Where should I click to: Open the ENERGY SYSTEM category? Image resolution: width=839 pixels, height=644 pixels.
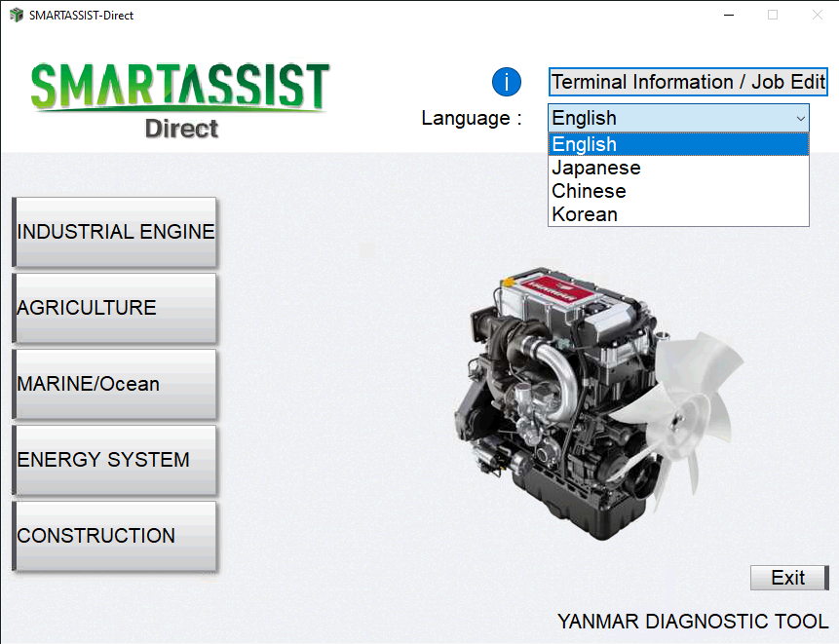pyautogui.click(x=115, y=460)
